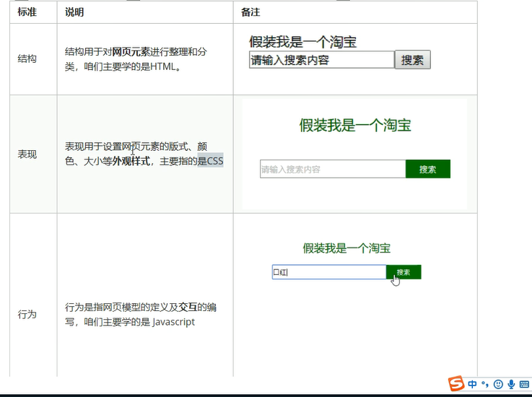
Task: Click the bold word 交互
Action: click(188, 307)
